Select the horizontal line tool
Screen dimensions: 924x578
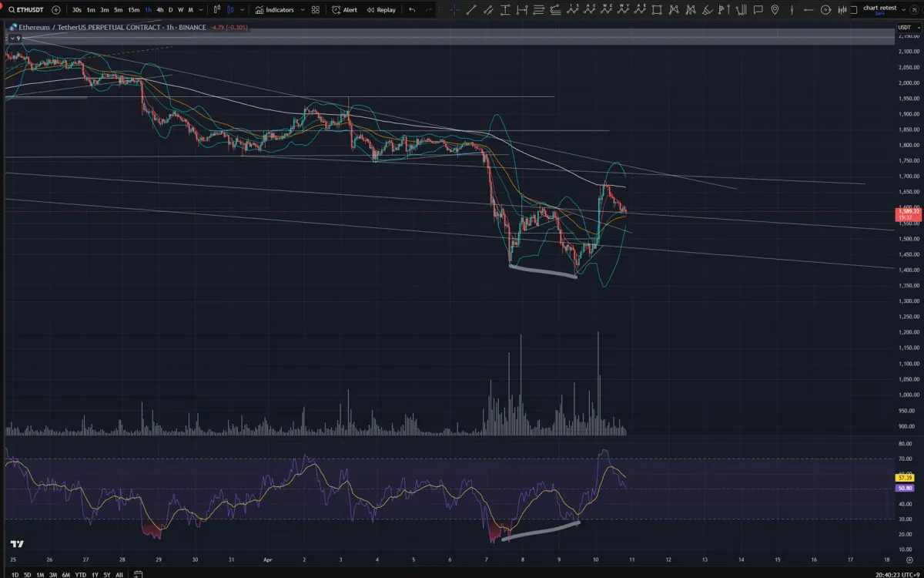click(x=808, y=10)
